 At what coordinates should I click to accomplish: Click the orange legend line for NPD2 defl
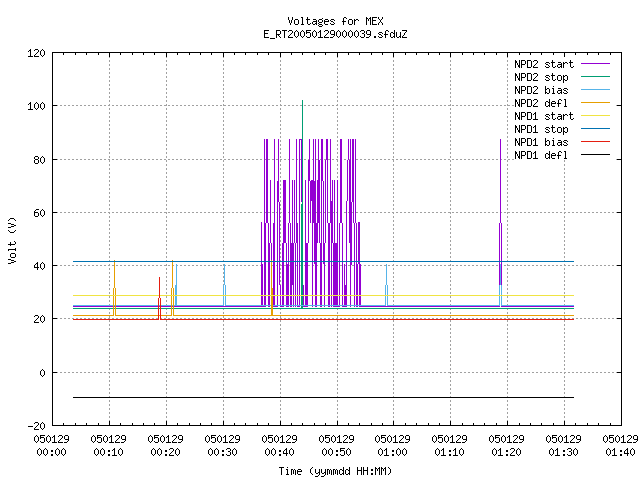(595, 102)
